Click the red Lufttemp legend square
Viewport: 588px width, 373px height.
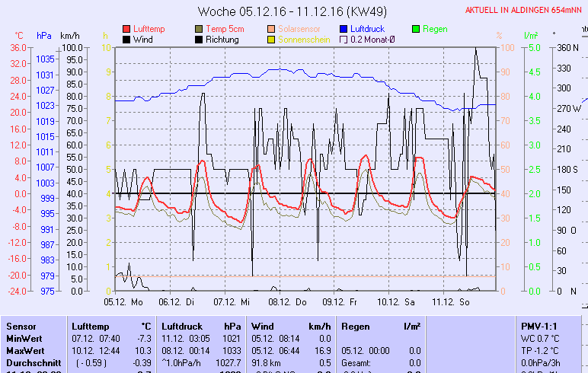(126, 29)
